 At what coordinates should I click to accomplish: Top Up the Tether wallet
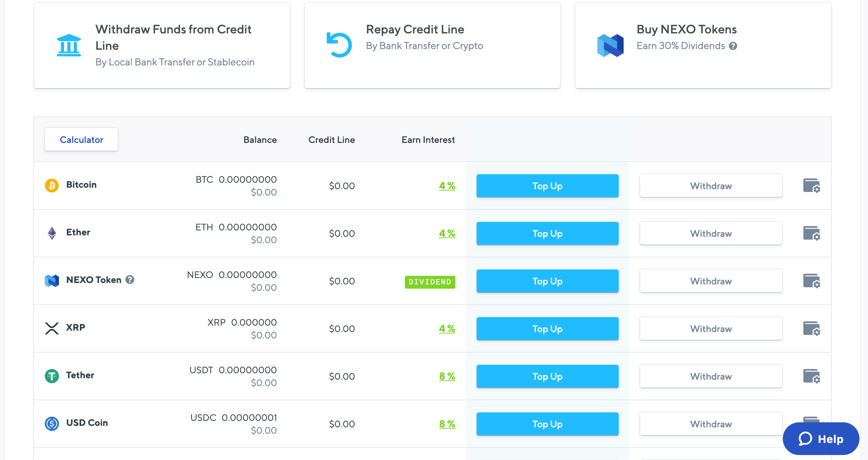547,376
